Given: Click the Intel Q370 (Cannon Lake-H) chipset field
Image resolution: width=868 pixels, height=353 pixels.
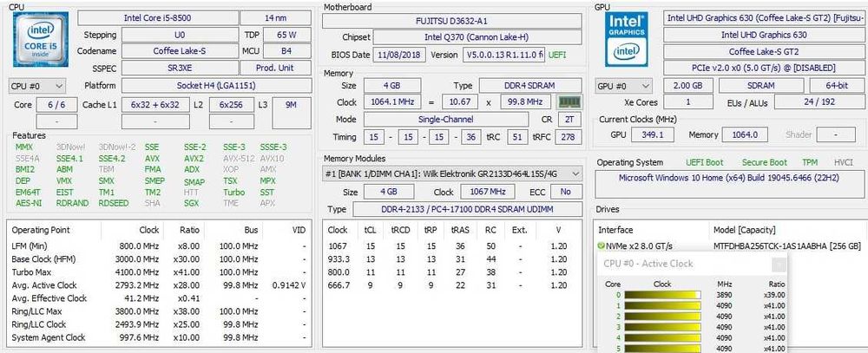Looking at the screenshot, I should [x=477, y=37].
